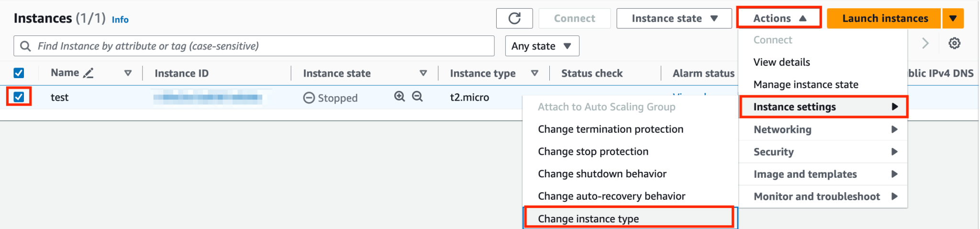The width and height of the screenshot is (980, 229).
Task: Sort by Instance state column arrow
Action: [423, 73]
